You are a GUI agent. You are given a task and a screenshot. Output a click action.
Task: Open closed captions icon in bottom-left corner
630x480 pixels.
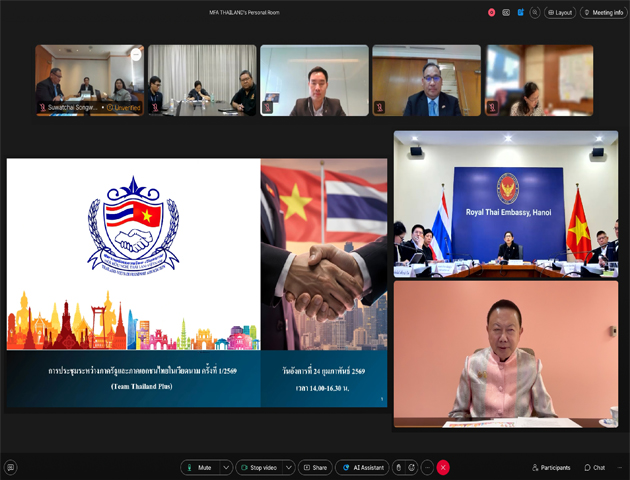(x=11, y=467)
